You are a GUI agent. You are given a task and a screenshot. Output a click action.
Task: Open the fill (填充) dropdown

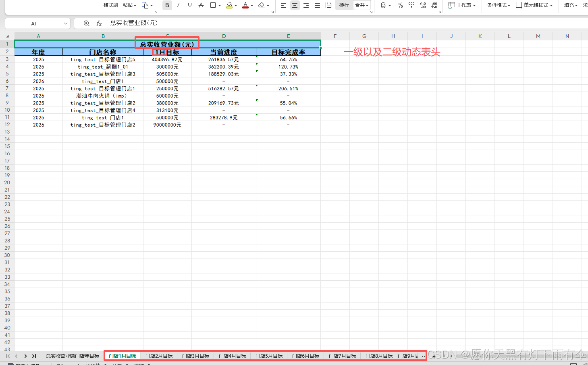[571, 5]
